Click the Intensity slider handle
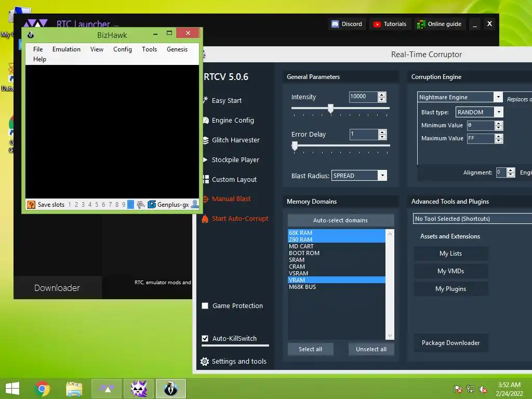 coord(330,109)
